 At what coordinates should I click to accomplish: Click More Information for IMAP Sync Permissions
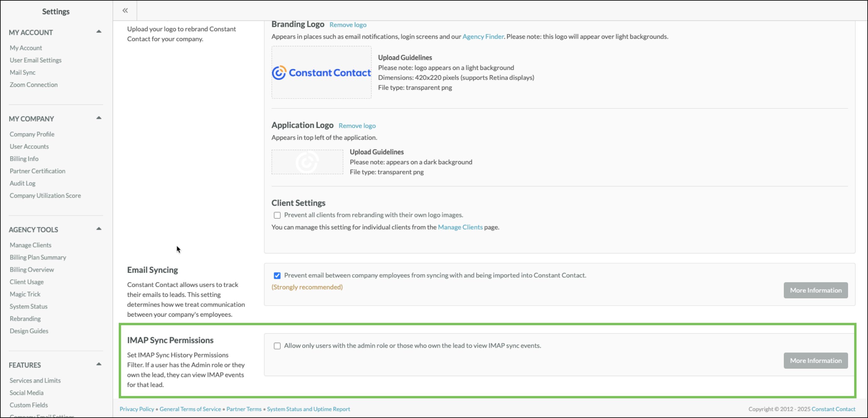(815, 360)
